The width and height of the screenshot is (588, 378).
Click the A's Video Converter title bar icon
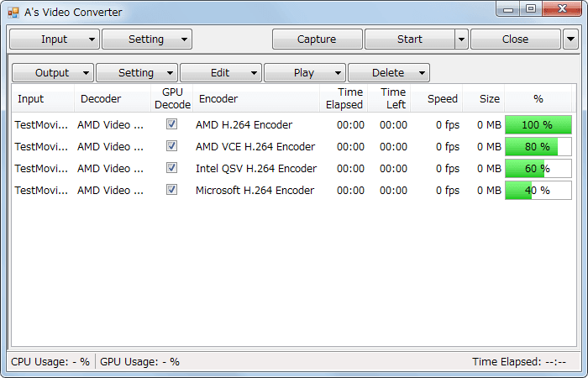(x=13, y=13)
